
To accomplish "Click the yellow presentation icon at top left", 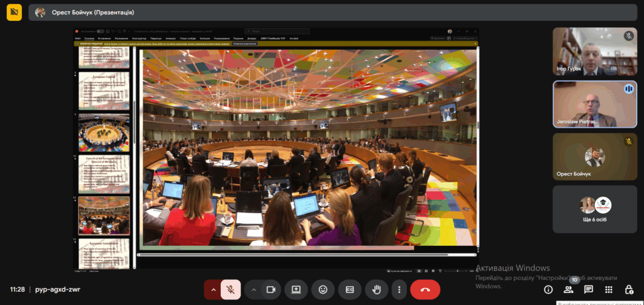I will click(14, 12).
